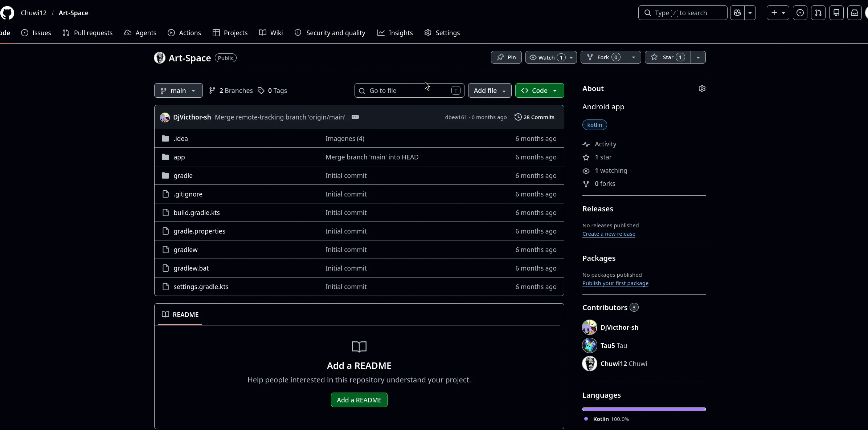Click Create a new release link

[x=609, y=234]
